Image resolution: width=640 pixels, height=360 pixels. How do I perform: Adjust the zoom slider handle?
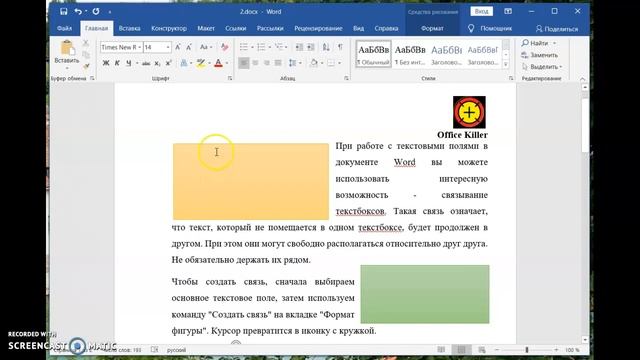click(x=527, y=350)
